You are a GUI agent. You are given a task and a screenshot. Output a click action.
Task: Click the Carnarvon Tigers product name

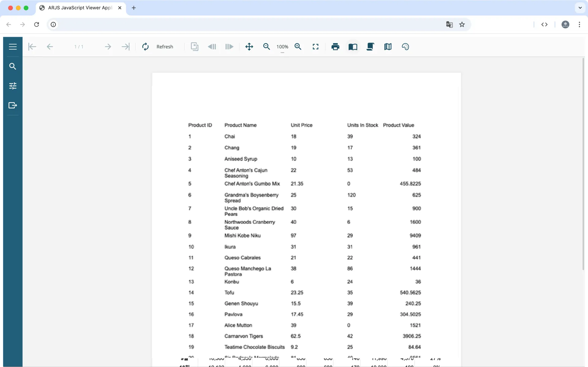click(x=243, y=336)
